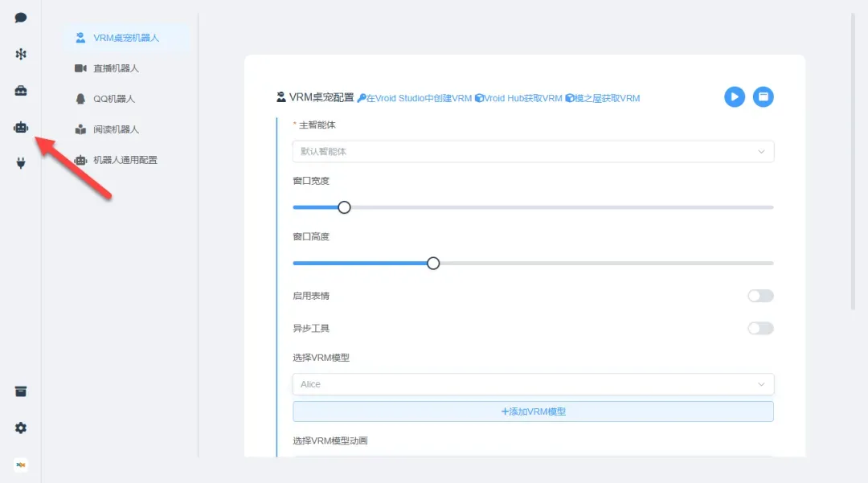Click the network nodes icon in sidebar
Image resolution: width=868 pixels, height=483 pixels.
pos(21,54)
